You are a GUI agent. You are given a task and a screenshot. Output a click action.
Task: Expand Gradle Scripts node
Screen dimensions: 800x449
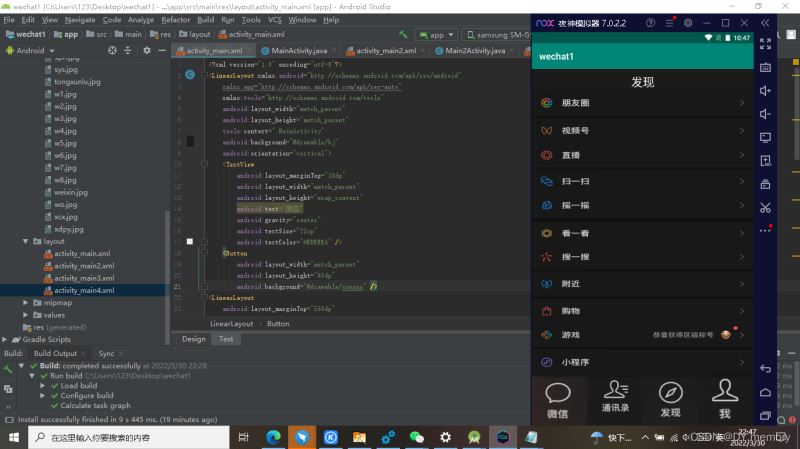5,339
